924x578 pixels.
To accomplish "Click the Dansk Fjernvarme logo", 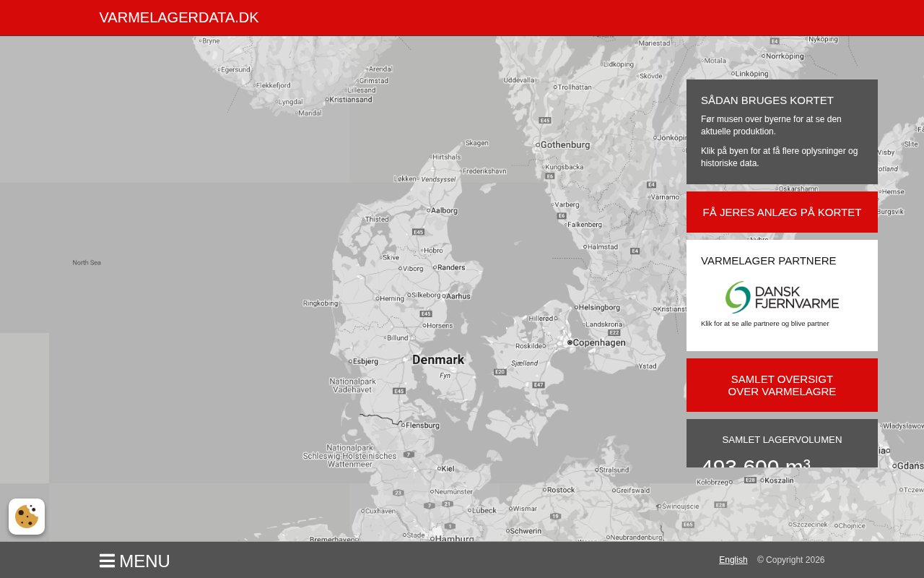I will [782, 297].
